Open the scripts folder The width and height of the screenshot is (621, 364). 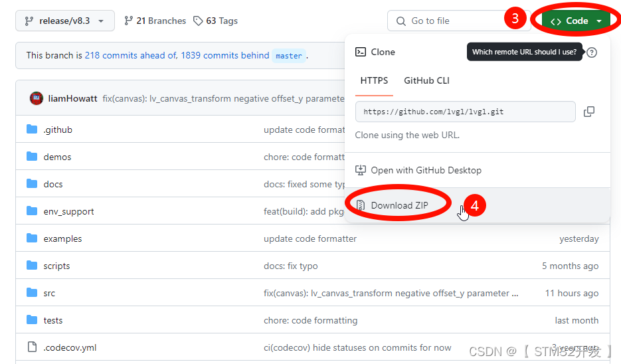(56, 266)
